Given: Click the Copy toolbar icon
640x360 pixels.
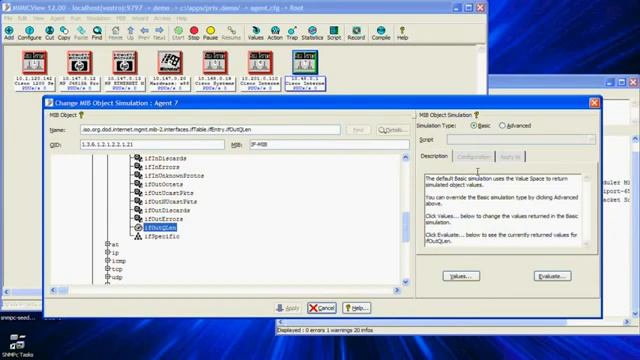Looking at the screenshot, I should point(64,33).
